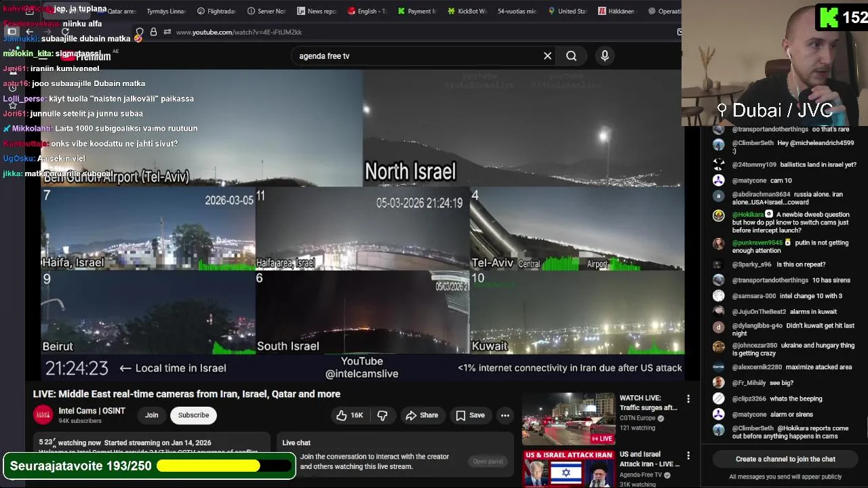The image size is (868, 488).
Task: Click the 'watching now' stream description text
Action: [125, 443]
